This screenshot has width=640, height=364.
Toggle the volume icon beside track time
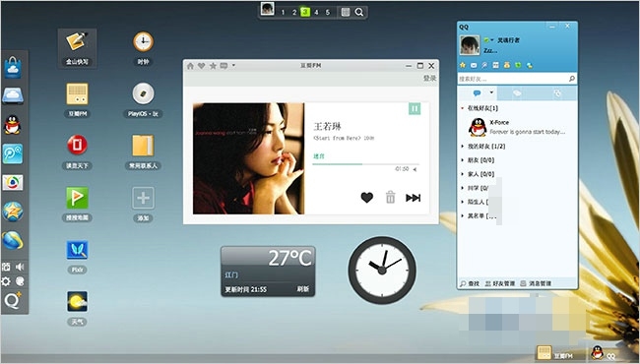pos(416,169)
